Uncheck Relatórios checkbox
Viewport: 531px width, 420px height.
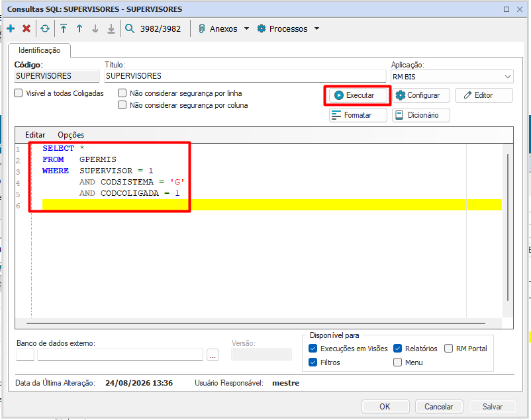pyautogui.click(x=397, y=349)
